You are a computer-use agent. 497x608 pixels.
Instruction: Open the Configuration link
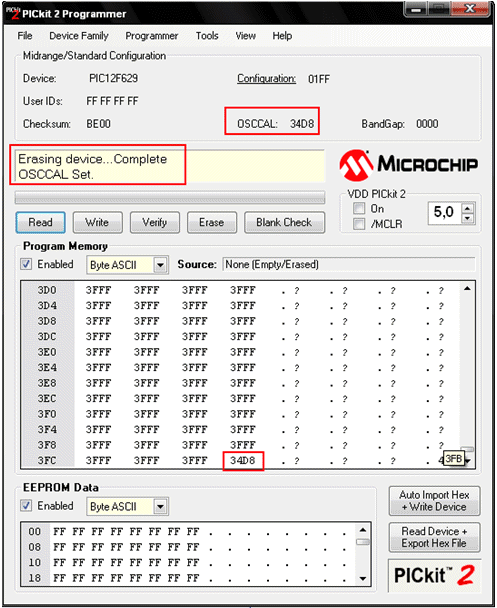point(266,78)
